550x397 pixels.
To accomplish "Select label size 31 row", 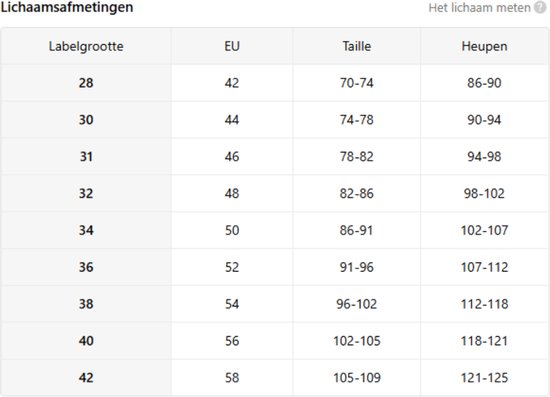I will tap(275, 157).
